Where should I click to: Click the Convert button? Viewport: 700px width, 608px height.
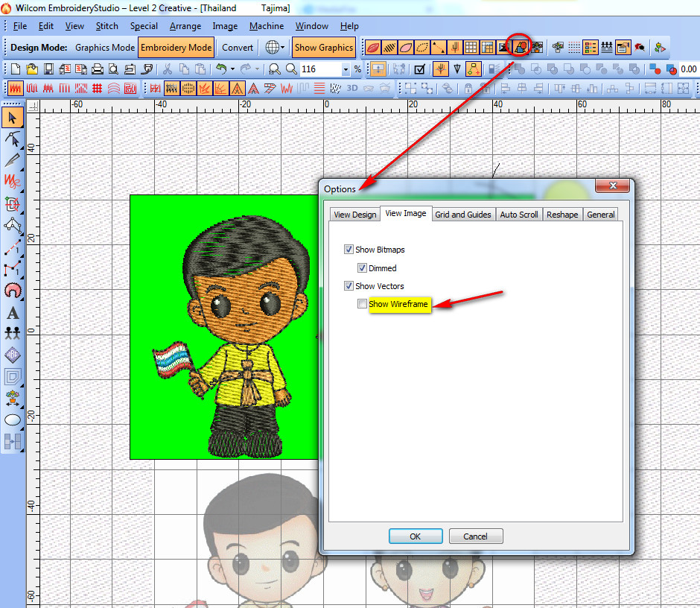(238, 48)
